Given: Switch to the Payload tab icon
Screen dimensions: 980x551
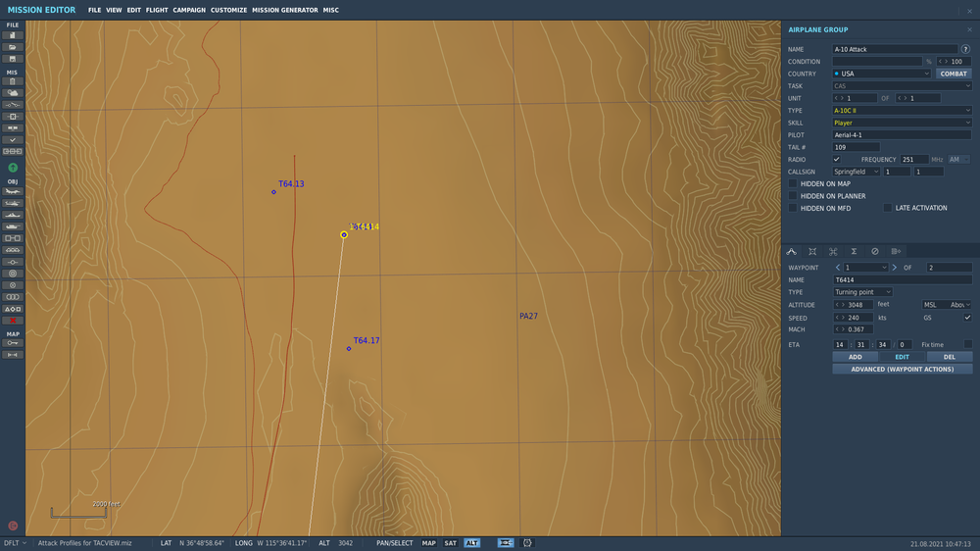Looking at the screenshot, I should click(812, 251).
